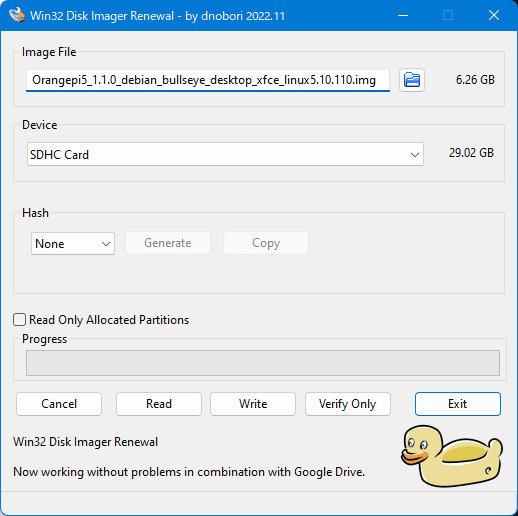The image size is (518, 516).
Task: Click the empty Progress bar
Action: pyautogui.click(x=263, y=363)
